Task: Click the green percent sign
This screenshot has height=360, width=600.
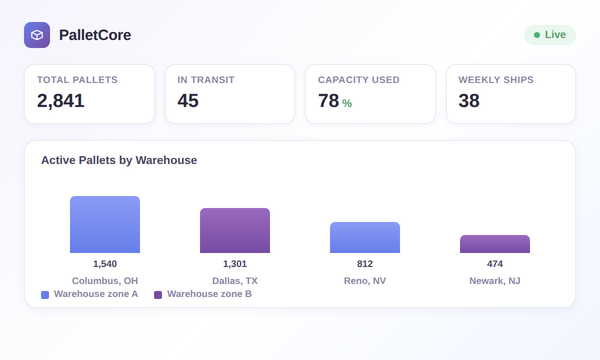Action: (347, 103)
